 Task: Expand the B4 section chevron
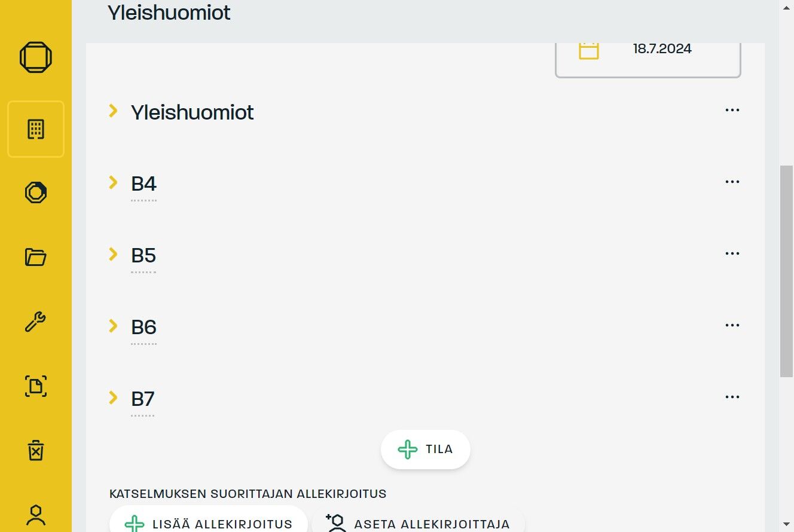point(113,182)
